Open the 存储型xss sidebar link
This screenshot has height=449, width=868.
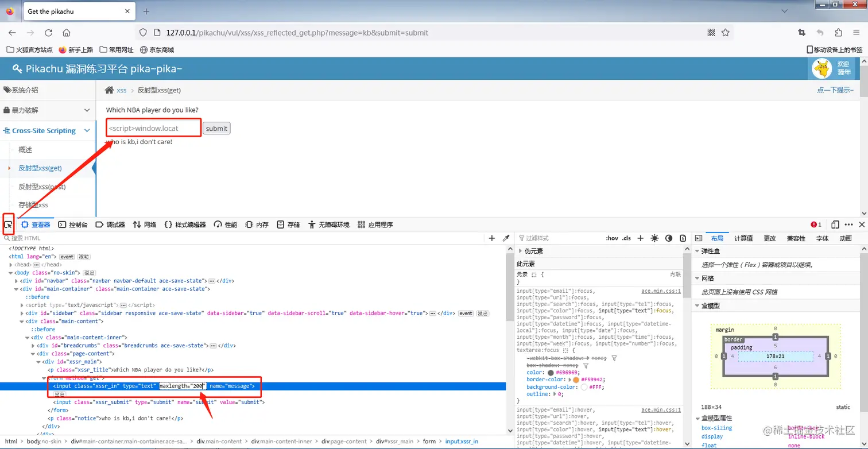pos(33,205)
